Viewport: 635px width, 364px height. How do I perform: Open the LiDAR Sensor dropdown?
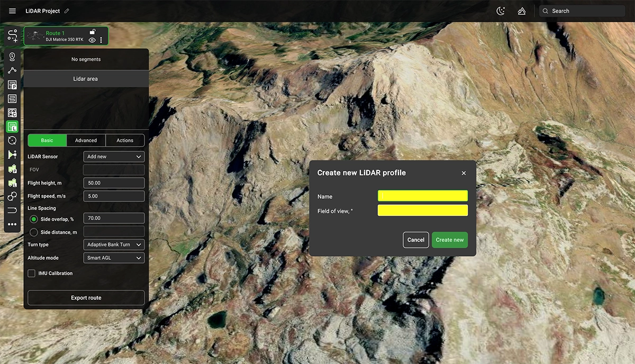pos(114,157)
